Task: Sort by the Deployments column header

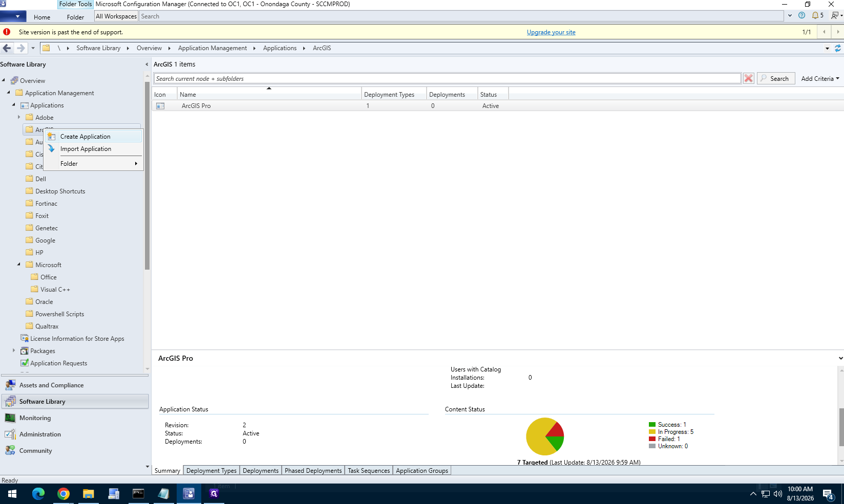Action: pyautogui.click(x=452, y=95)
